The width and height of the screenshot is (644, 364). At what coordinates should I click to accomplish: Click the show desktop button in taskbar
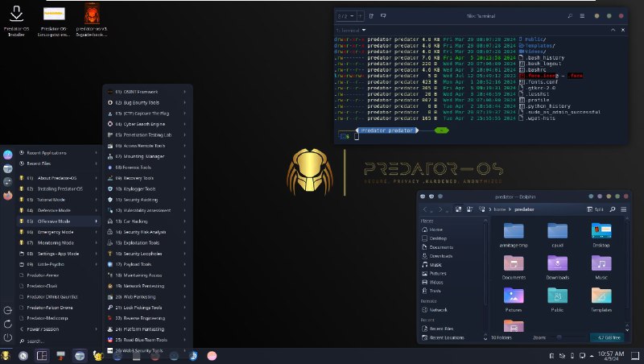[635, 356]
